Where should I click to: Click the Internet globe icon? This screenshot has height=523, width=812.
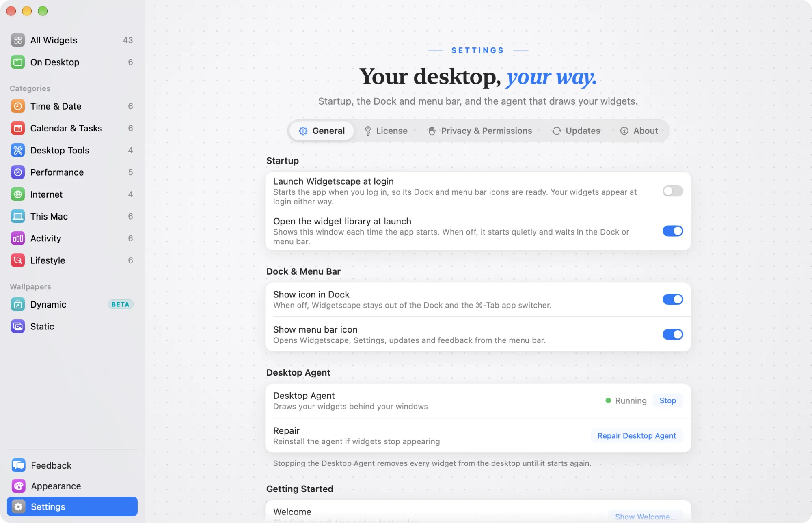17,194
